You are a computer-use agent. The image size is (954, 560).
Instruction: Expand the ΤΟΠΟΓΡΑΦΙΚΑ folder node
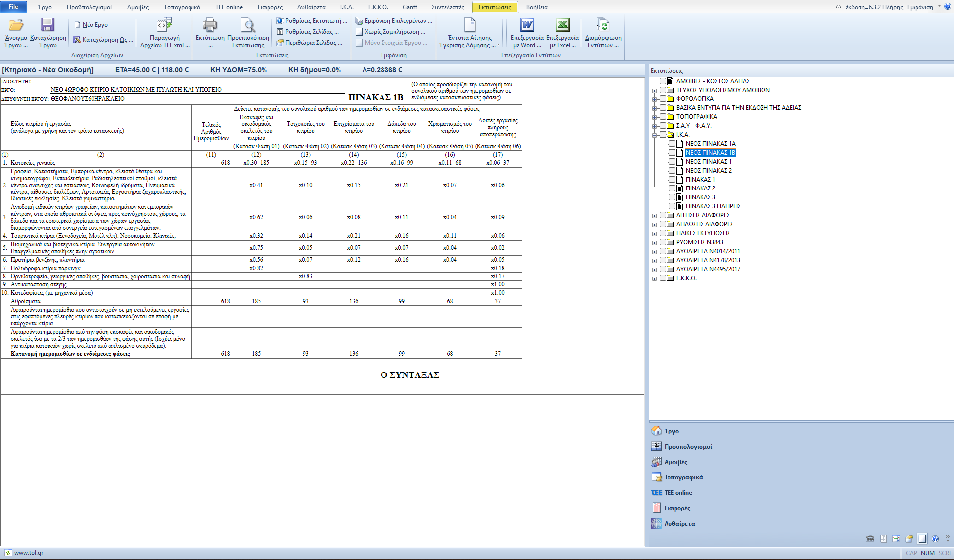click(x=655, y=117)
